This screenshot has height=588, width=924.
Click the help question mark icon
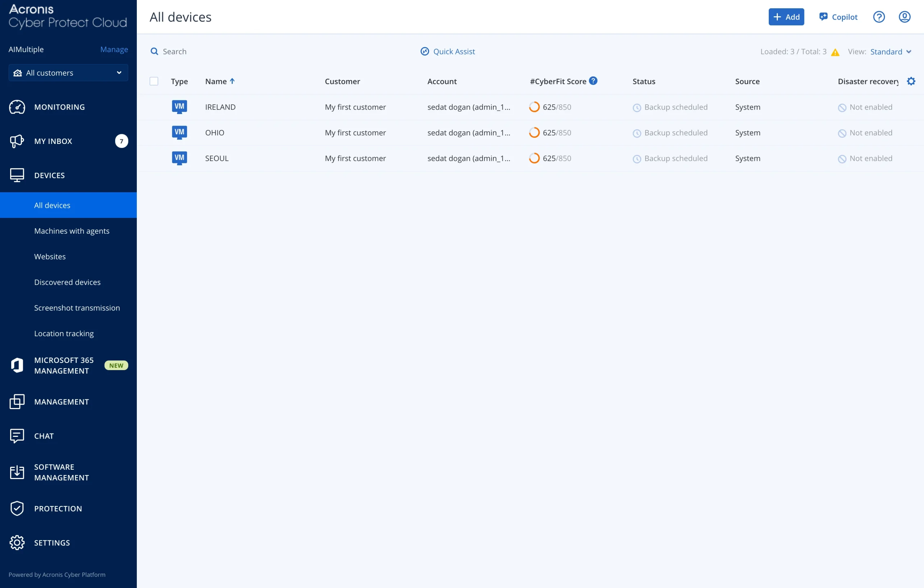tap(879, 17)
